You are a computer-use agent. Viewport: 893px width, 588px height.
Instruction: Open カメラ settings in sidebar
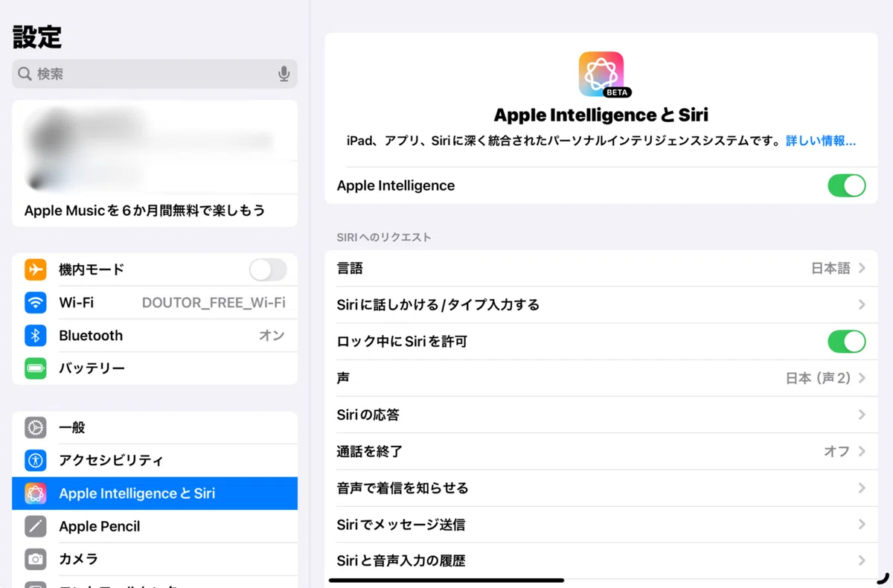(155, 558)
